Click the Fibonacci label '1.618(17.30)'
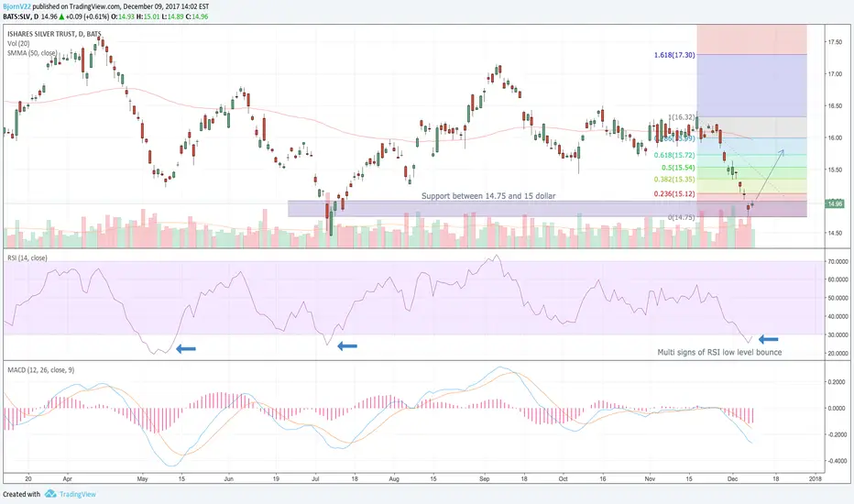The image size is (854, 504). [674, 55]
